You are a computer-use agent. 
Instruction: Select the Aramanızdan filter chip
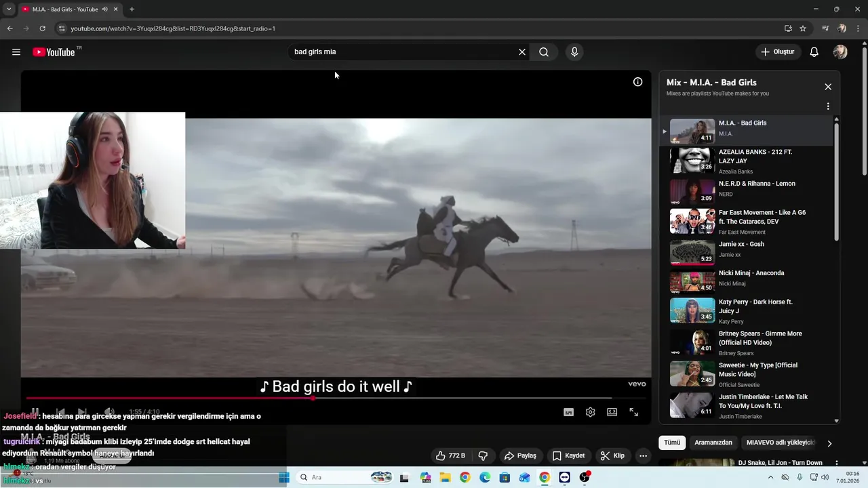tap(713, 443)
